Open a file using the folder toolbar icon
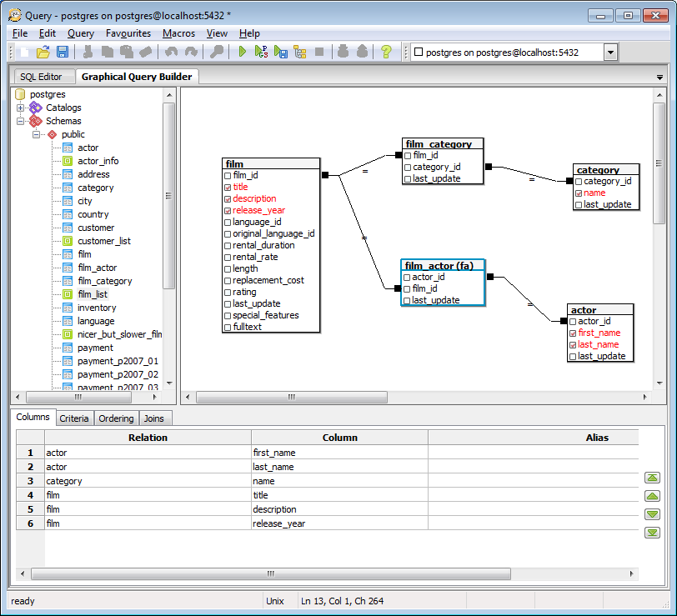 coord(43,51)
